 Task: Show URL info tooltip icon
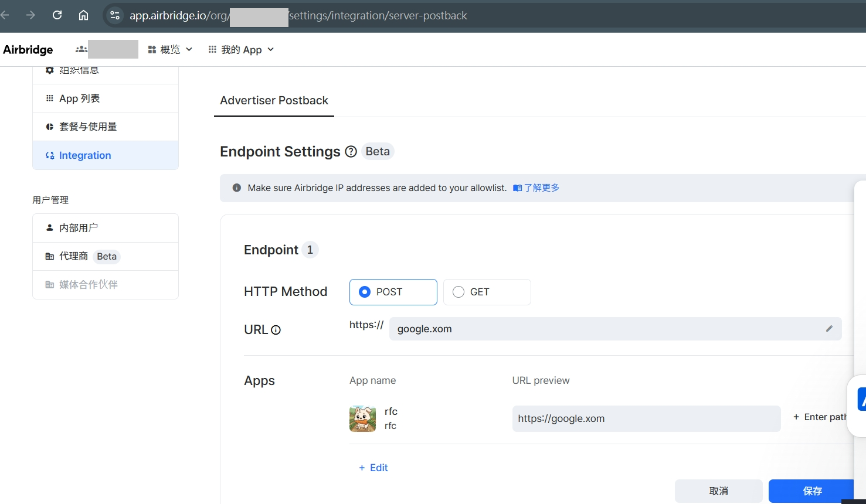276,330
